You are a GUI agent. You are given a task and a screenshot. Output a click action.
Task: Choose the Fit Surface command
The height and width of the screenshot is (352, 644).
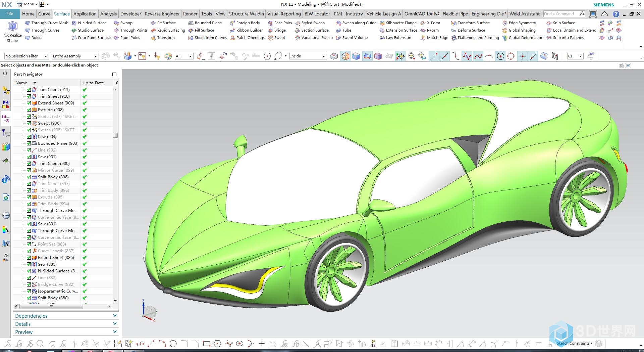(x=163, y=23)
